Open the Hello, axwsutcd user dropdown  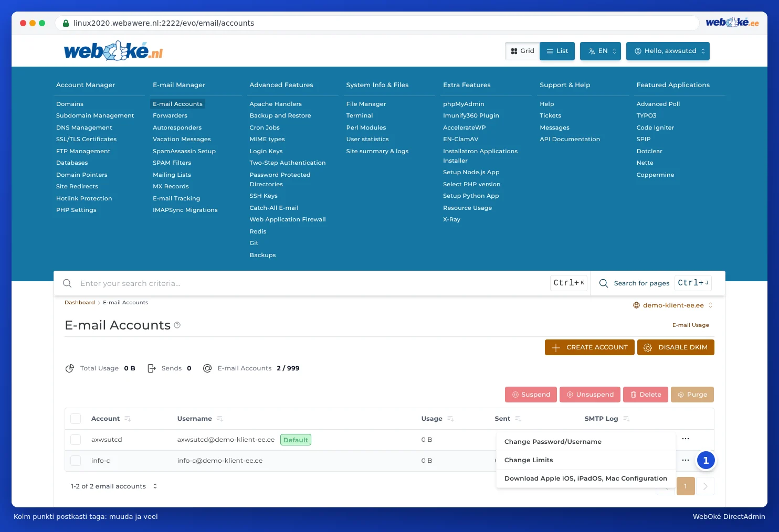pos(668,51)
